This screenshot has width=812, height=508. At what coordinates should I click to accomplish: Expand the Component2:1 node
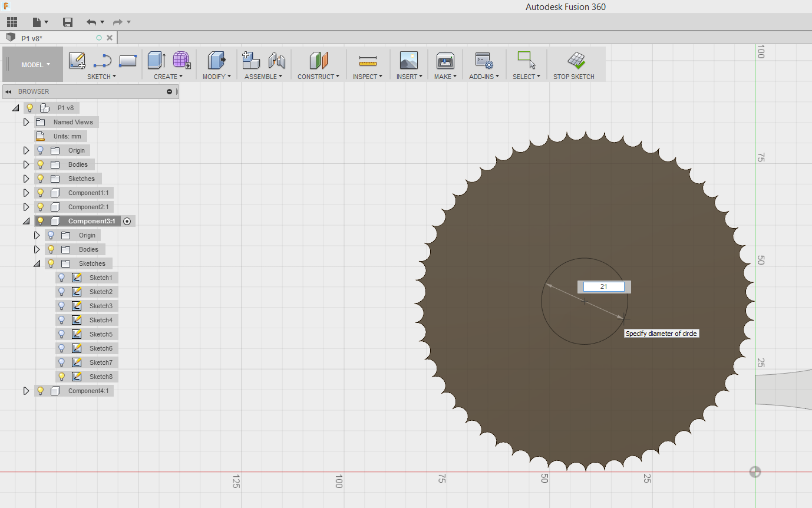pos(26,207)
